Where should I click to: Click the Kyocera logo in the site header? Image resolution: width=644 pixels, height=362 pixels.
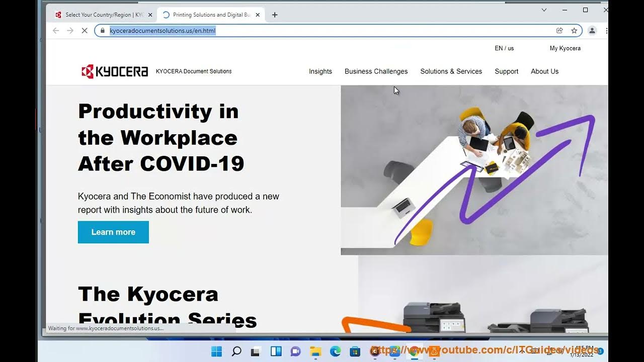[115, 71]
